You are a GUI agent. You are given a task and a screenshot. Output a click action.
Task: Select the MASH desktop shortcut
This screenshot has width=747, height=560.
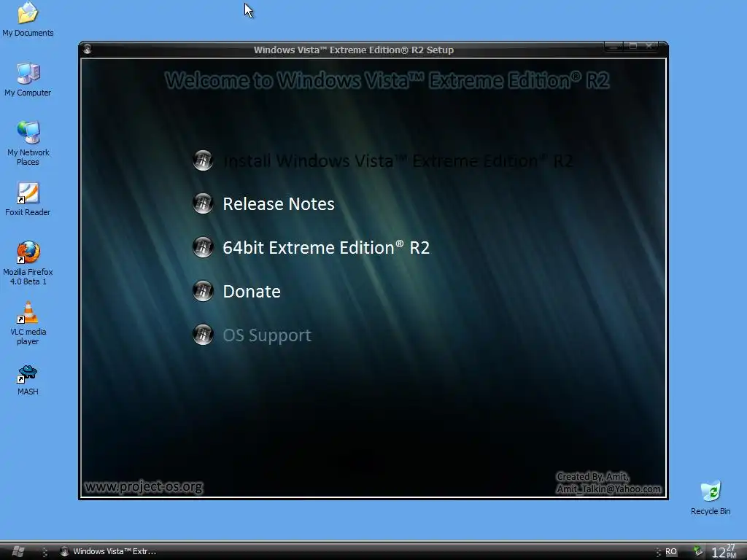[28, 380]
